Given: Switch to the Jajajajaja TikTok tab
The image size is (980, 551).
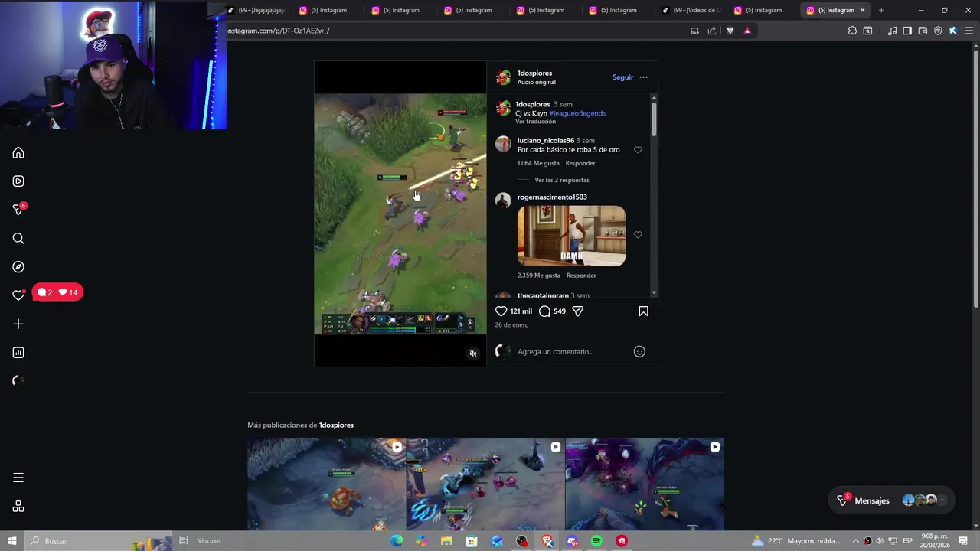Looking at the screenshot, I should coord(256,10).
